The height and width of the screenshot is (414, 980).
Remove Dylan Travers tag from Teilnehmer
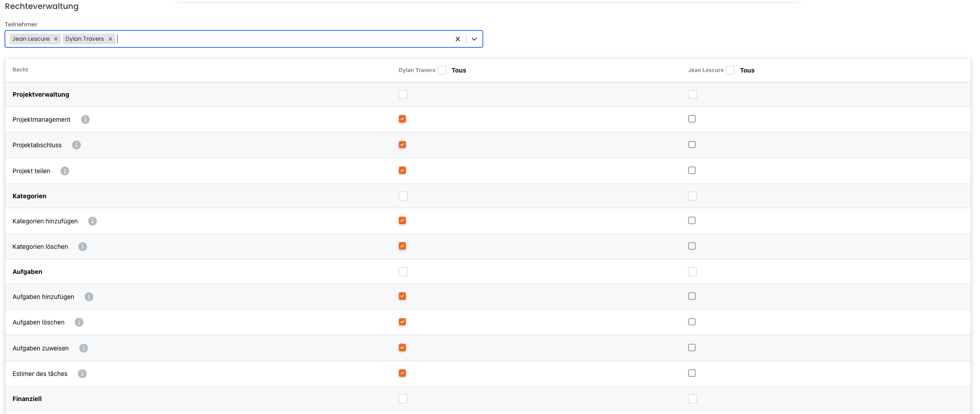(x=110, y=39)
